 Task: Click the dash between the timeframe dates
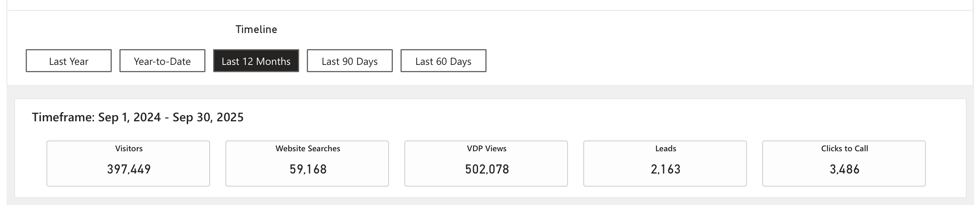[167, 117]
